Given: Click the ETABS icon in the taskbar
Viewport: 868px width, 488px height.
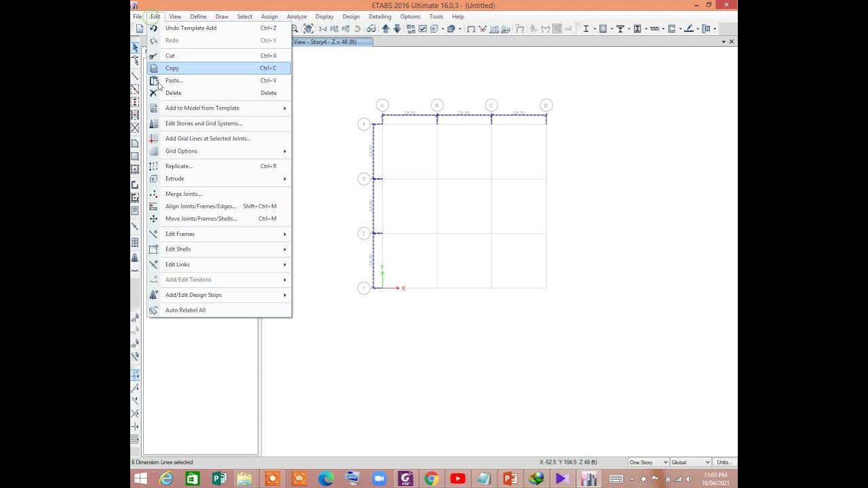Looking at the screenshot, I should point(589,479).
